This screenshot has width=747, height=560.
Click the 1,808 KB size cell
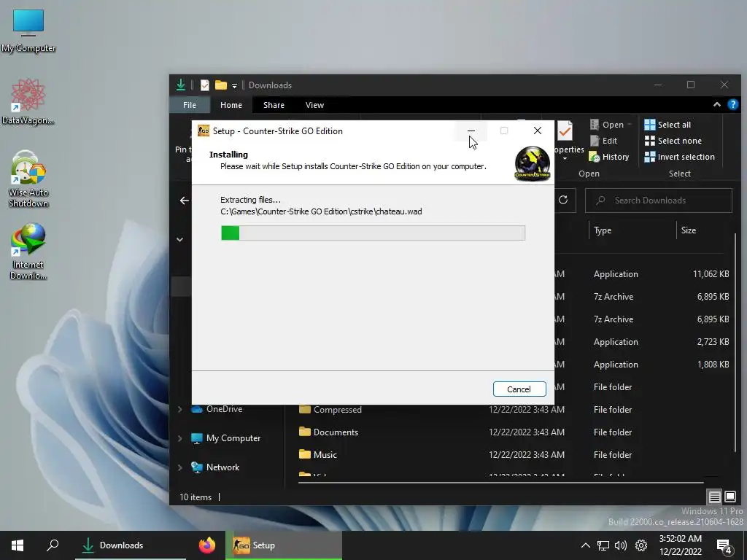713,365
